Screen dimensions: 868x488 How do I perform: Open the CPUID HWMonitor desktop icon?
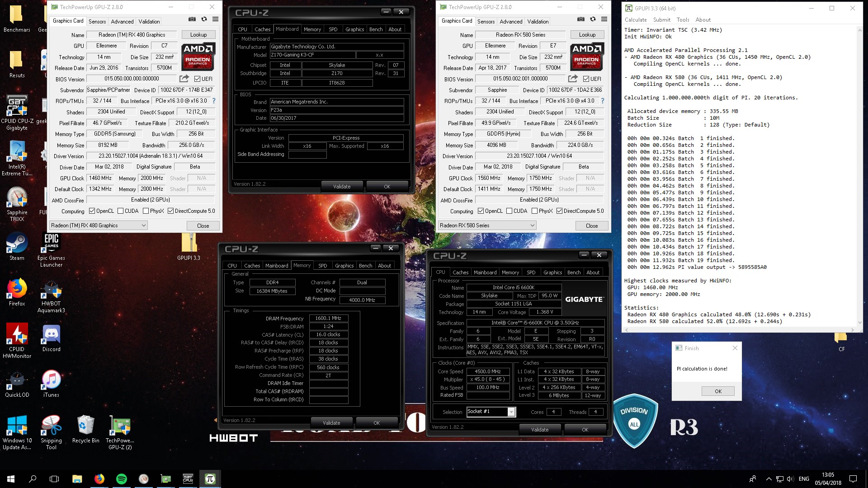tap(17, 341)
